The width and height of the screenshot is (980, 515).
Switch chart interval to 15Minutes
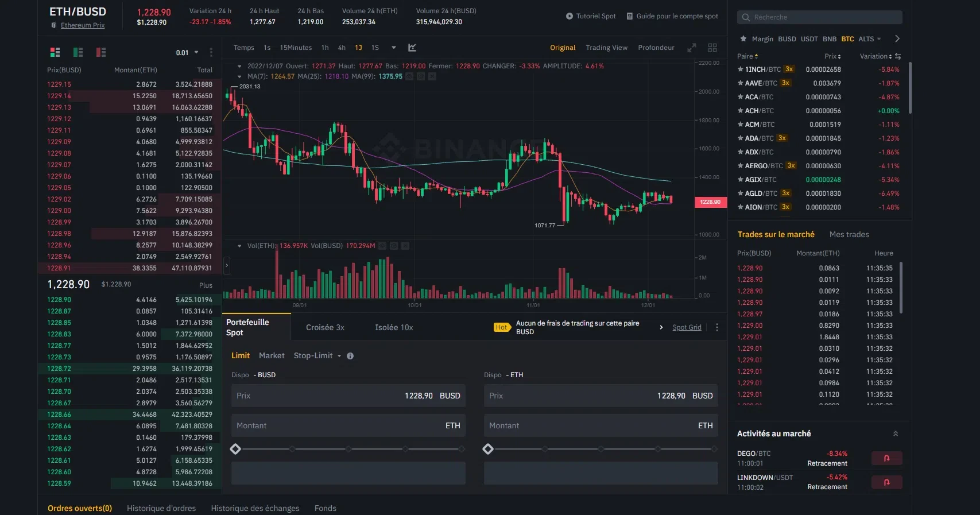click(x=296, y=48)
